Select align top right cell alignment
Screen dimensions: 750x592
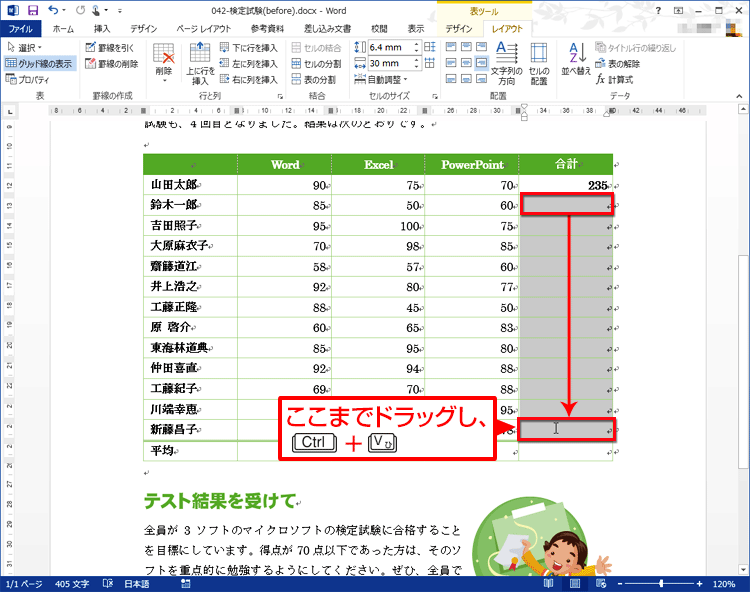[x=482, y=46]
